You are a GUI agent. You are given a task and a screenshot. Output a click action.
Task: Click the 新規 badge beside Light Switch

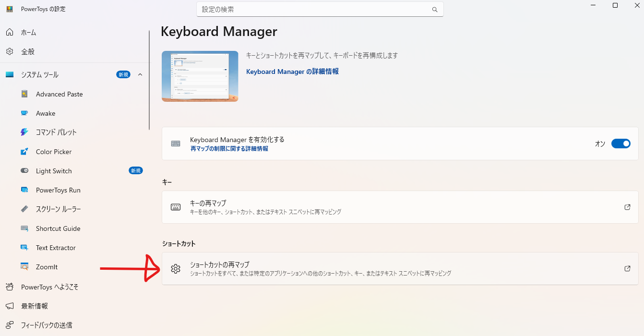[x=136, y=170]
